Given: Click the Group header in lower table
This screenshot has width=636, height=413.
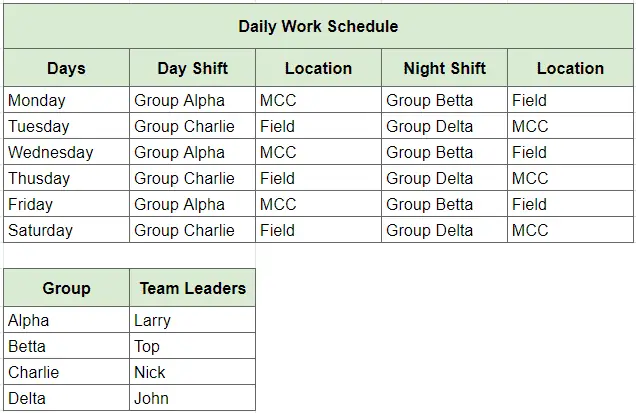Looking at the screenshot, I should click(66, 288).
